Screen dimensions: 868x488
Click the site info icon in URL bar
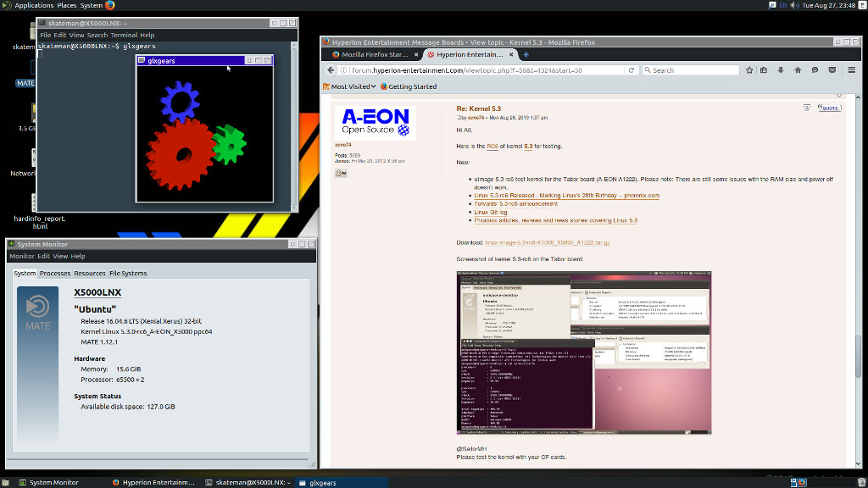(344, 70)
